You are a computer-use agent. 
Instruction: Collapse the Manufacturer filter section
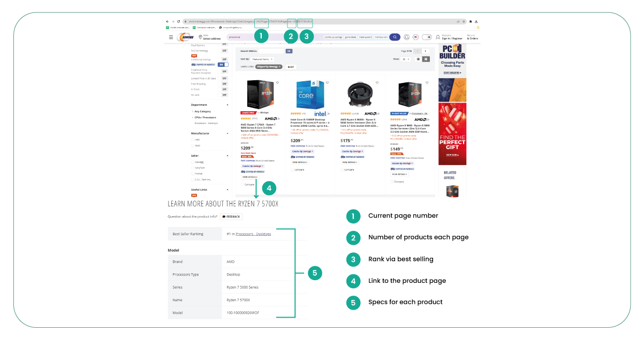[x=228, y=133]
